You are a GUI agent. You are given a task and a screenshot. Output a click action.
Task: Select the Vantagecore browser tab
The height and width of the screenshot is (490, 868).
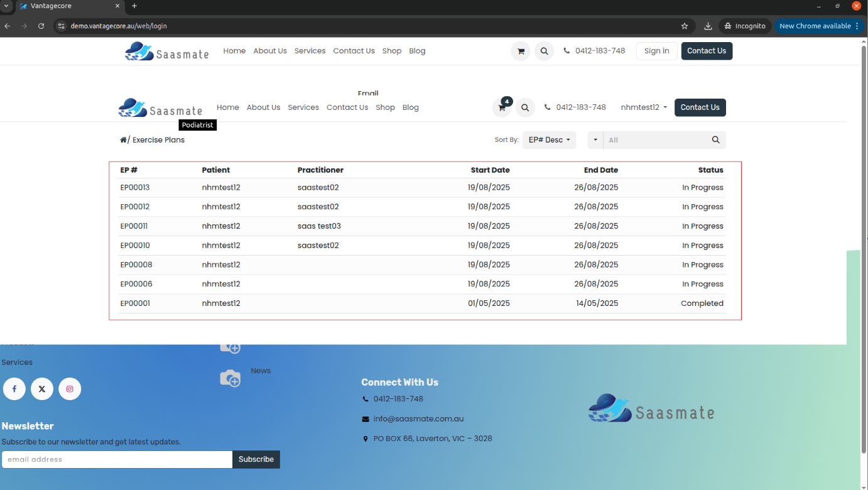(x=63, y=6)
